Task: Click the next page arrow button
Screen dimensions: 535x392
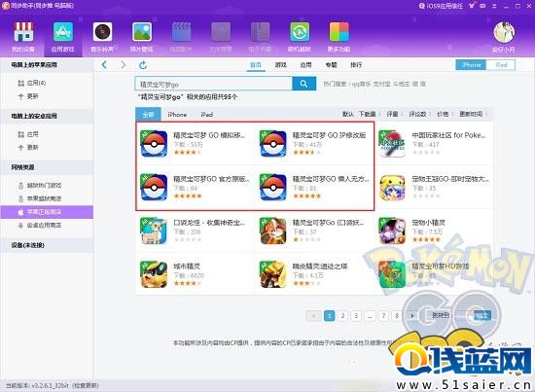Action: pyautogui.click(x=412, y=315)
